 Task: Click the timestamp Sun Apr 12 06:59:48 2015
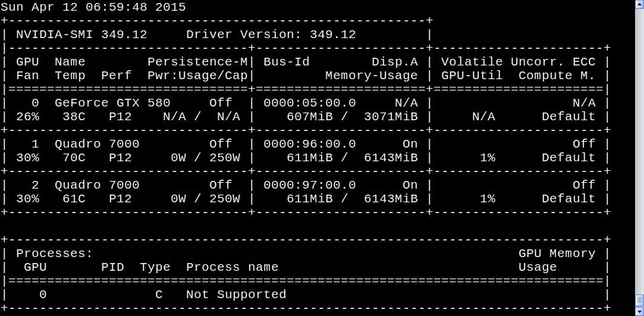(93, 7)
